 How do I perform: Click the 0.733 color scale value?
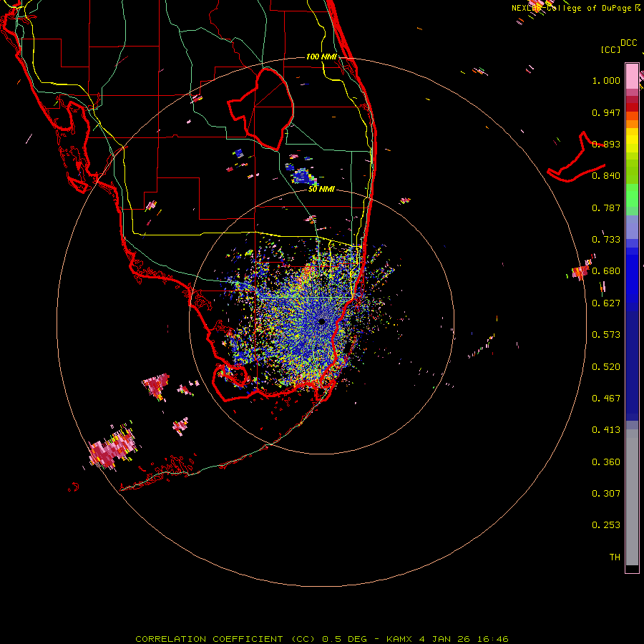click(x=606, y=240)
